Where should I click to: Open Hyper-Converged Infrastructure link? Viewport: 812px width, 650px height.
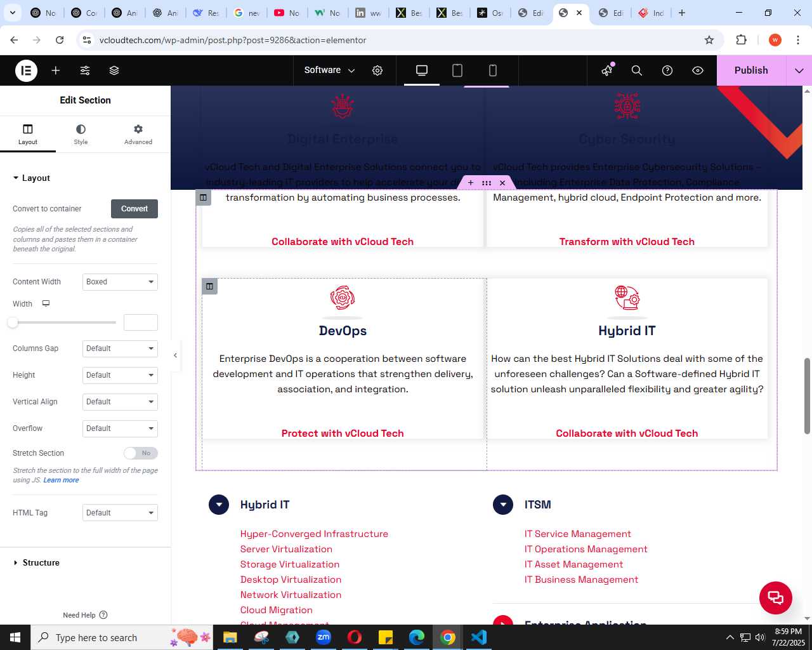[x=314, y=534]
